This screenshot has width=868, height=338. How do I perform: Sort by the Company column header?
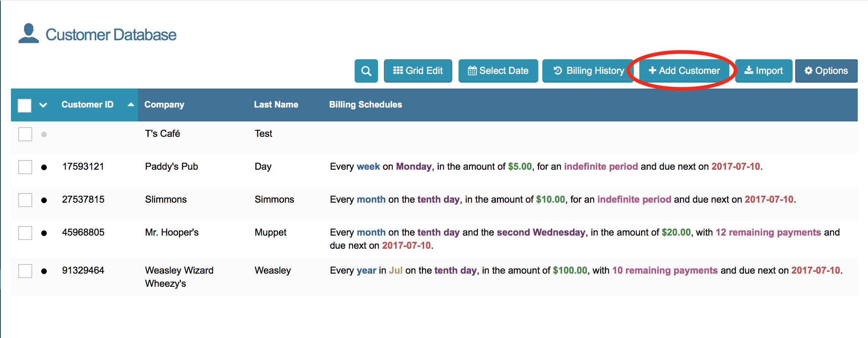[x=164, y=105]
